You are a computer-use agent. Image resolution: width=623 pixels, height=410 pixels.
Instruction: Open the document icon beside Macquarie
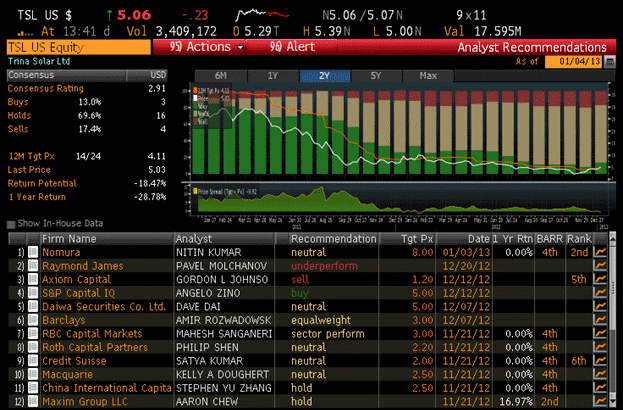coord(32,374)
